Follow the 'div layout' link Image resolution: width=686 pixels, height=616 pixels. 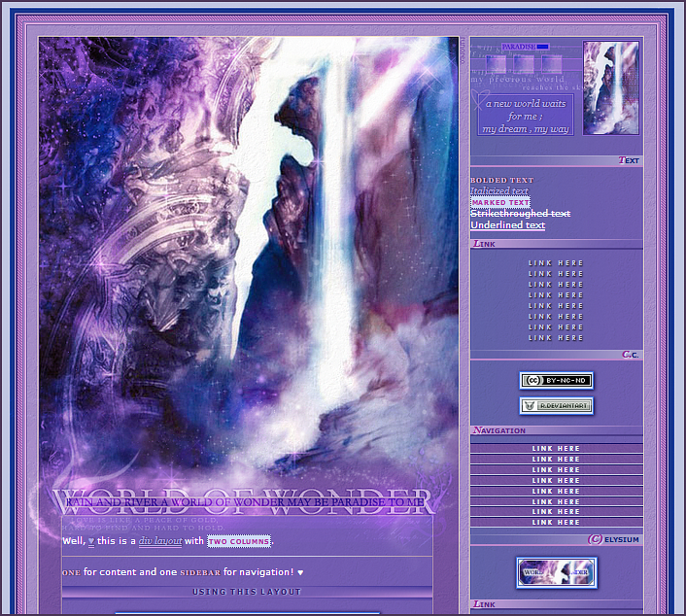coord(160,541)
